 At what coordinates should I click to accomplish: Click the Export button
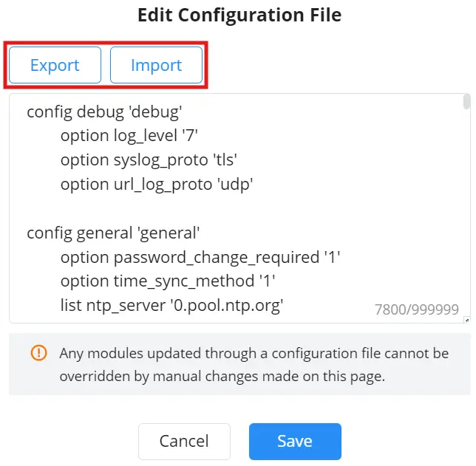click(x=55, y=65)
